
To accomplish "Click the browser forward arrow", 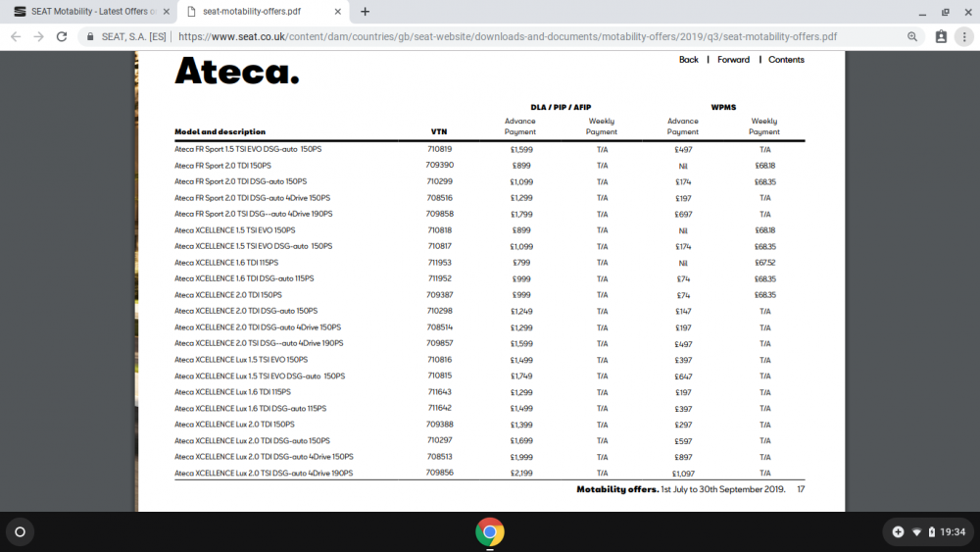I will pos(39,37).
